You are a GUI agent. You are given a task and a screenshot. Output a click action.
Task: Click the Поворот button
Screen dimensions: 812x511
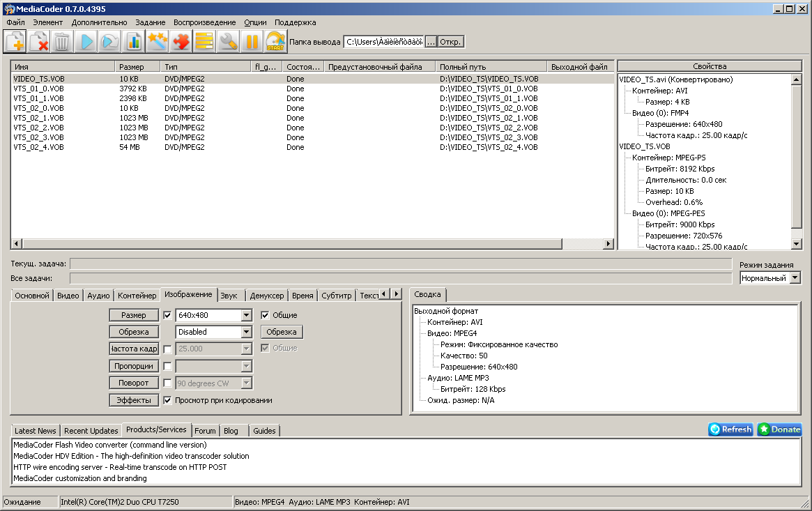tap(134, 383)
